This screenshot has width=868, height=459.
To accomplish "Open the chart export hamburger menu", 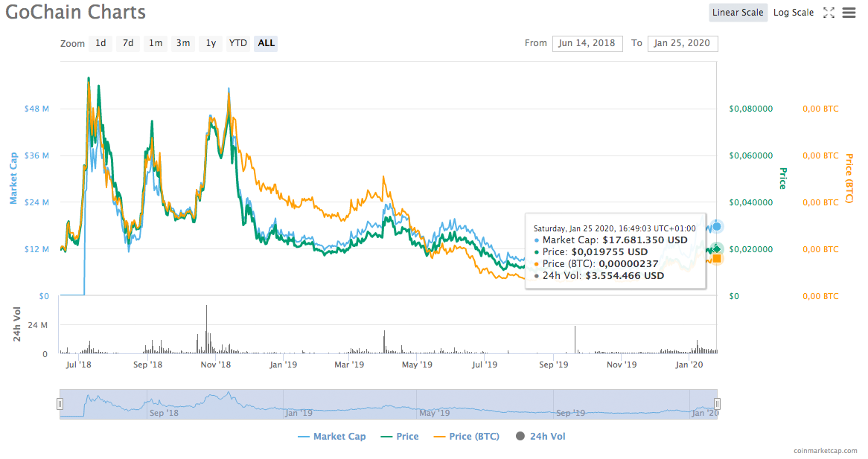I will 849,12.
